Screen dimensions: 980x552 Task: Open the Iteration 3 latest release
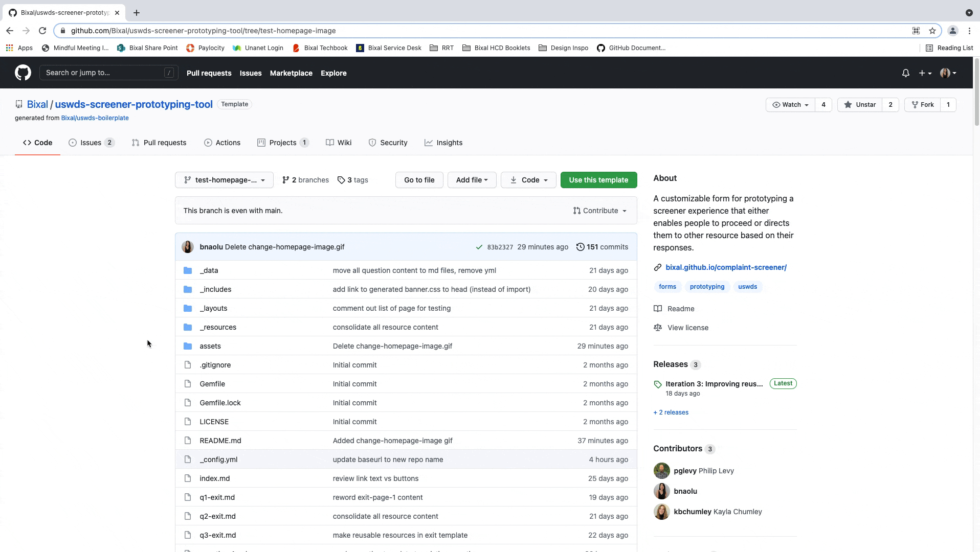point(714,384)
